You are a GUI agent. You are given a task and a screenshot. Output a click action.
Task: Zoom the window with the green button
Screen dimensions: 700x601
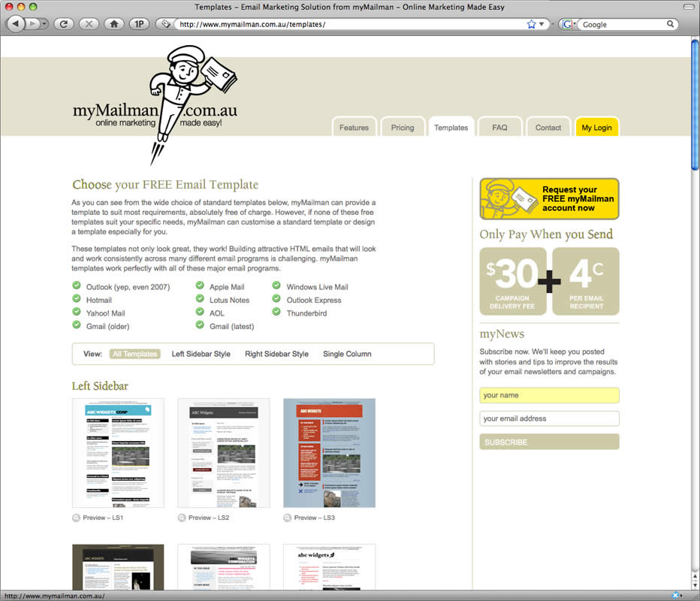point(32,7)
